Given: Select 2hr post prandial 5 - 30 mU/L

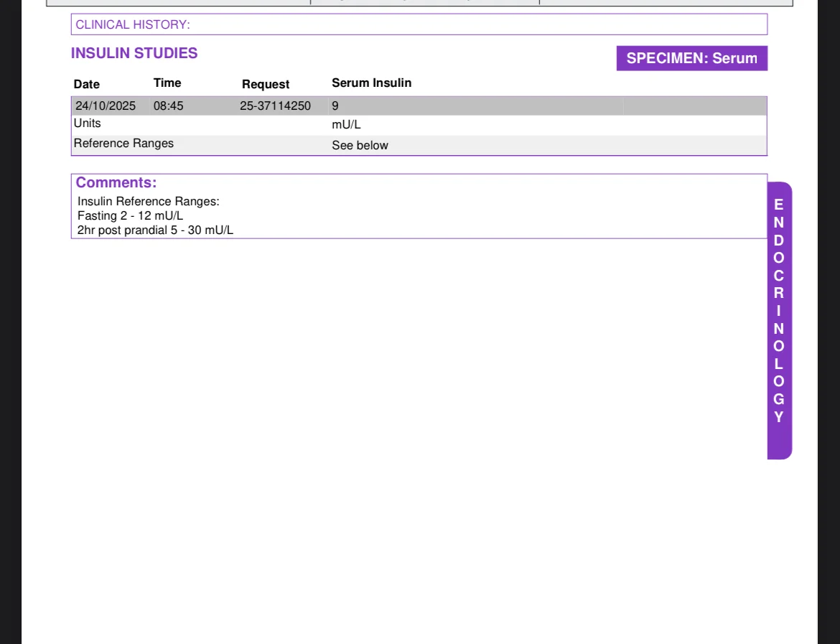Looking at the screenshot, I should tap(155, 230).
